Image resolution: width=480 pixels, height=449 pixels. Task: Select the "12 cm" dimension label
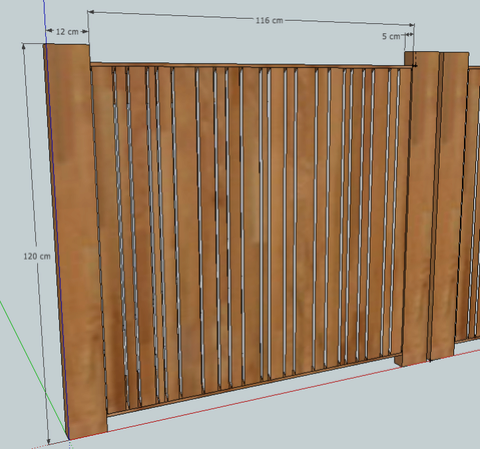(x=67, y=32)
